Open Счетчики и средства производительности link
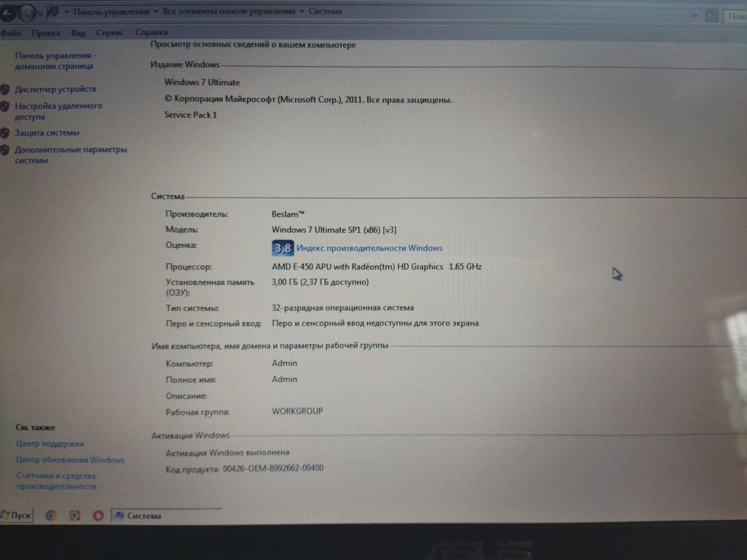 click(56, 481)
